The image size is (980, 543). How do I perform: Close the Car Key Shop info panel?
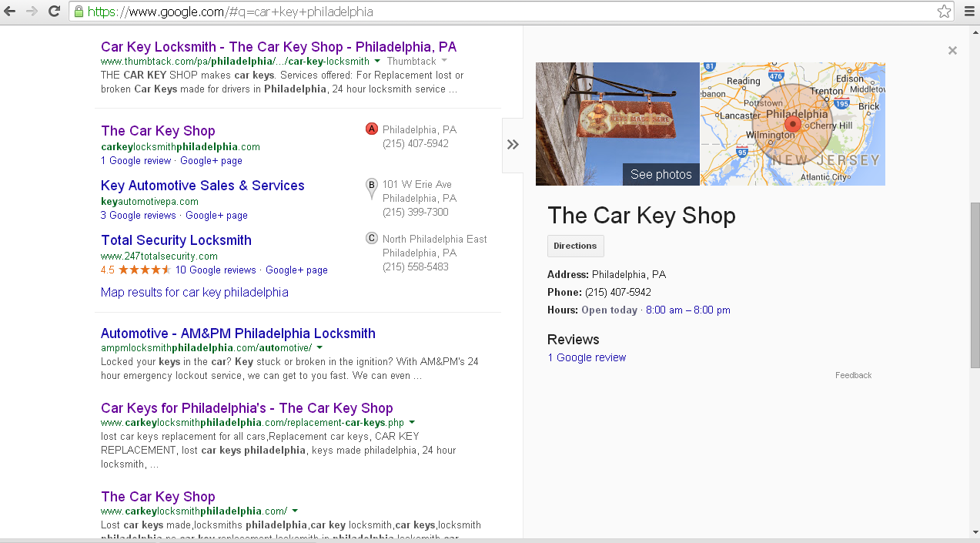952,51
